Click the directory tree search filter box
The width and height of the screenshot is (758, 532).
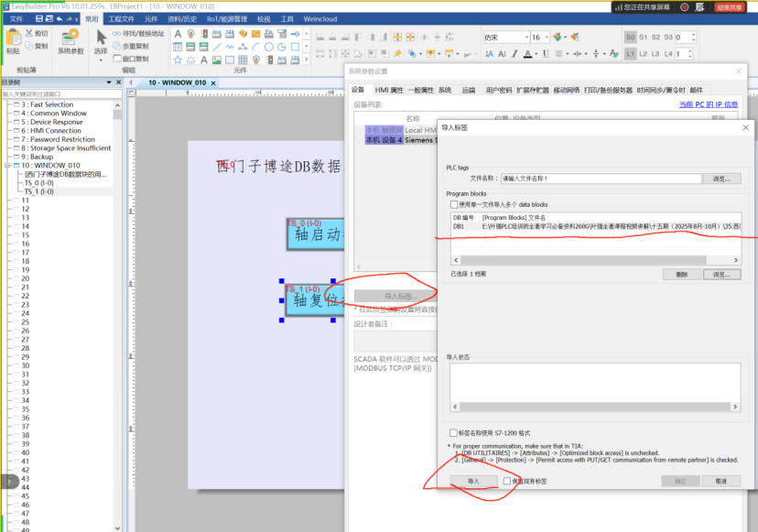point(62,93)
